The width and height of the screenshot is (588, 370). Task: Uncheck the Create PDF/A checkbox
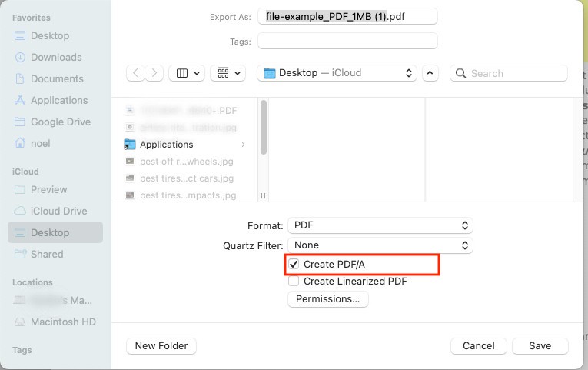294,264
